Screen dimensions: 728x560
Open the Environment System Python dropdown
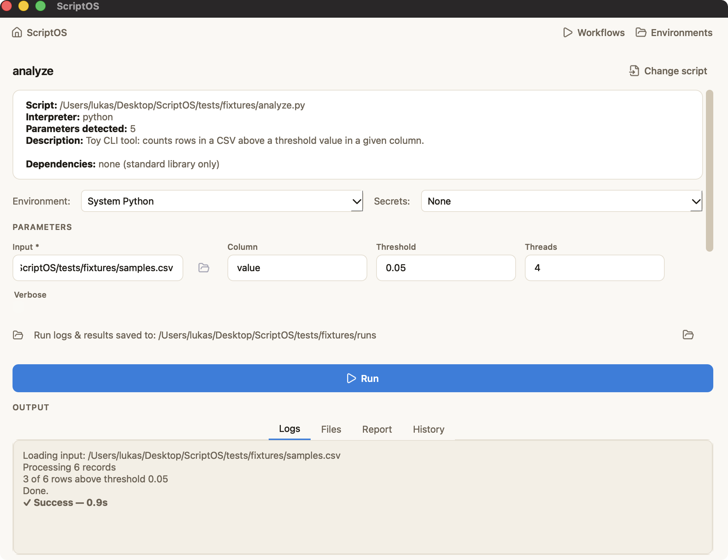pyautogui.click(x=222, y=201)
